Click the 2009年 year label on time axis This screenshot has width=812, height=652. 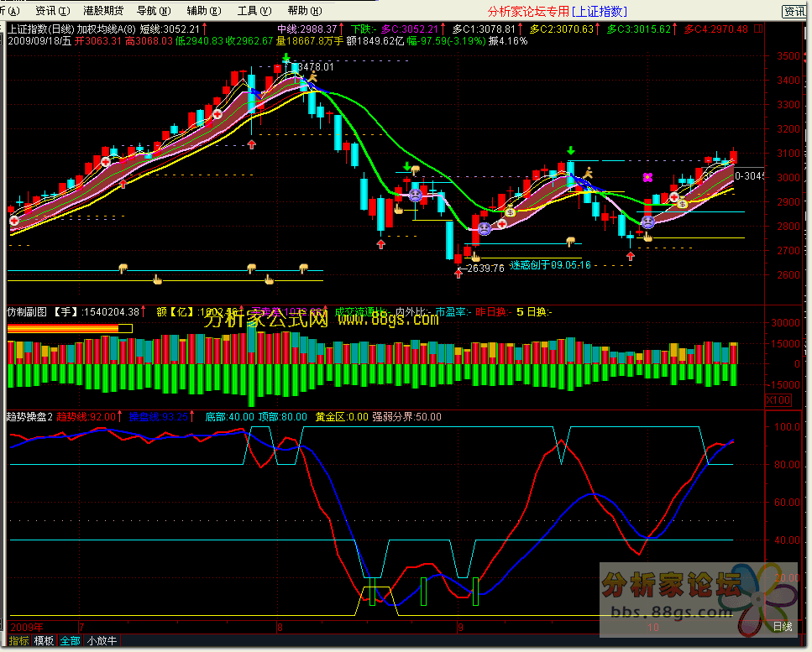click(x=26, y=627)
